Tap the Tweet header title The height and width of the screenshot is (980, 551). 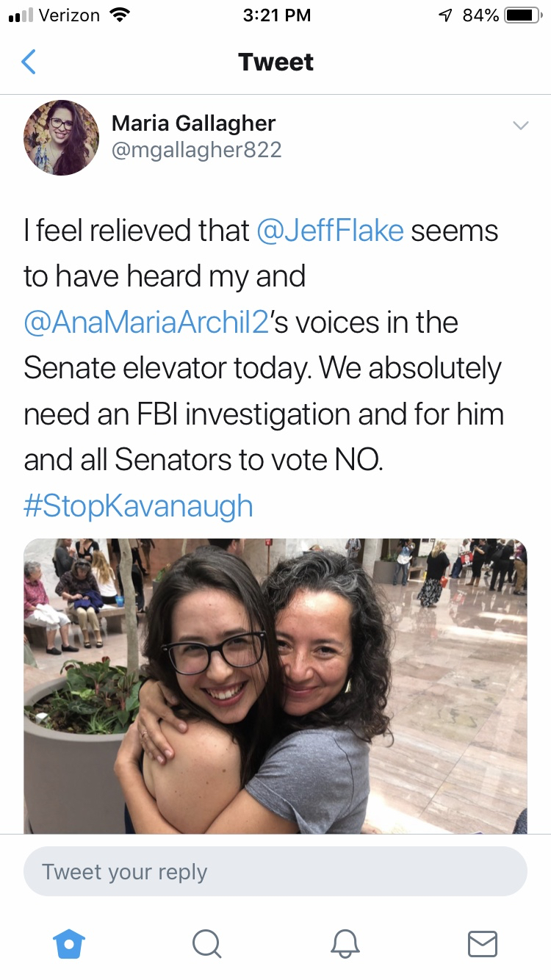[x=275, y=62]
